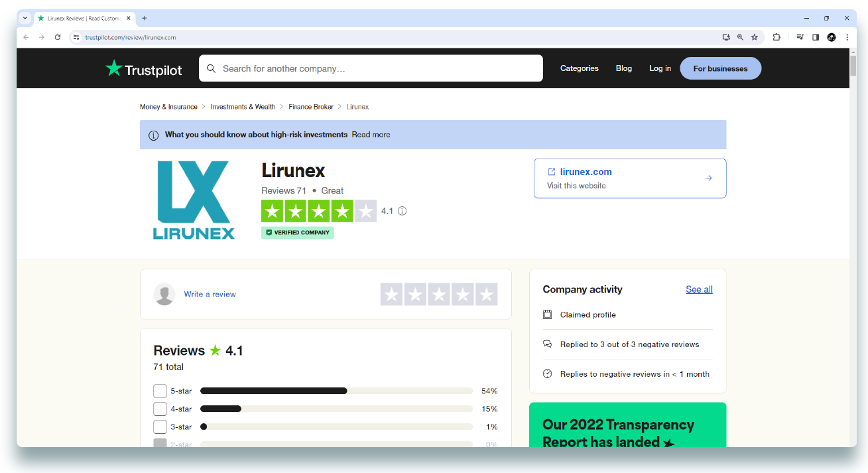Click Log in in the header
Image resolution: width=868 pixels, height=473 pixels.
(660, 68)
